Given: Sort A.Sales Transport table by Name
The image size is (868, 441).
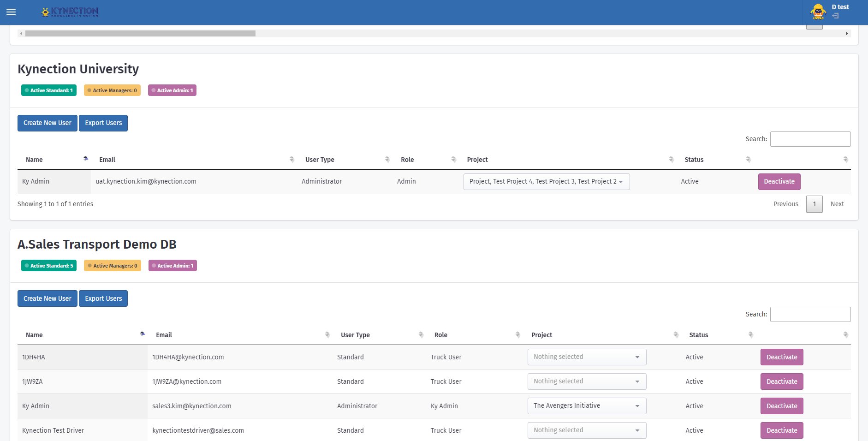Looking at the screenshot, I should (83, 335).
